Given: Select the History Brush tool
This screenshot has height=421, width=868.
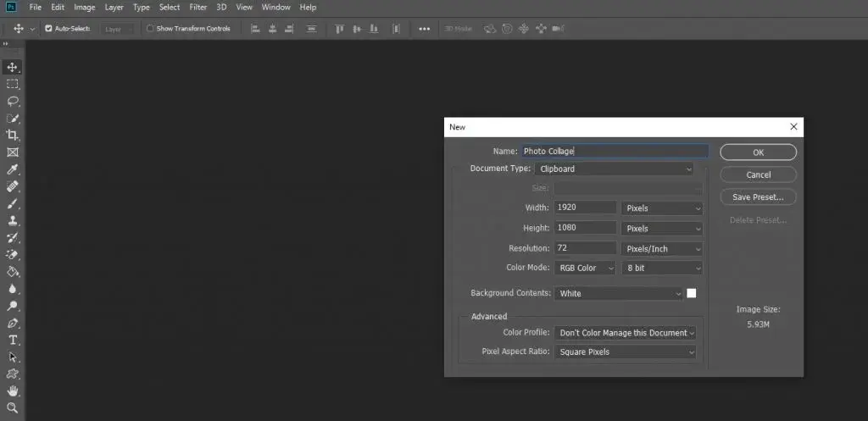Looking at the screenshot, I should tap(12, 238).
